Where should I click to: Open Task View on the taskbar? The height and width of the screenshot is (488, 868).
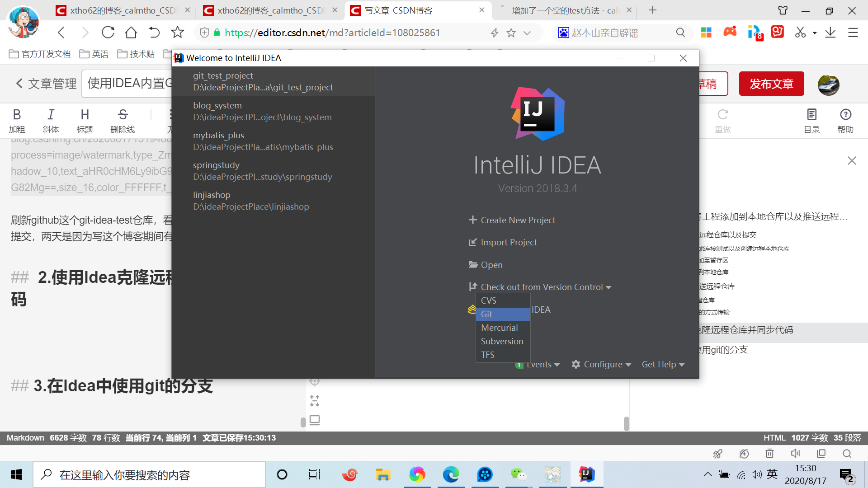click(x=315, y=474)
